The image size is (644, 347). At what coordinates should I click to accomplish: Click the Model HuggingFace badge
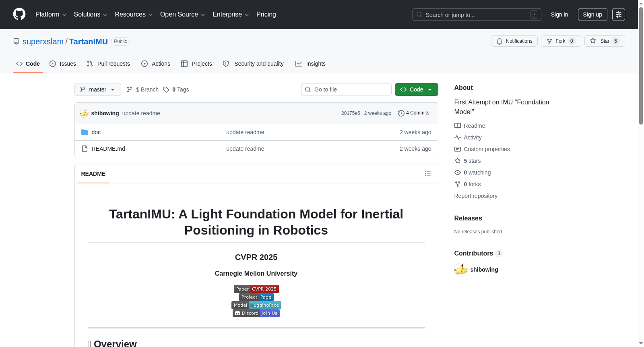pos(256,305)
